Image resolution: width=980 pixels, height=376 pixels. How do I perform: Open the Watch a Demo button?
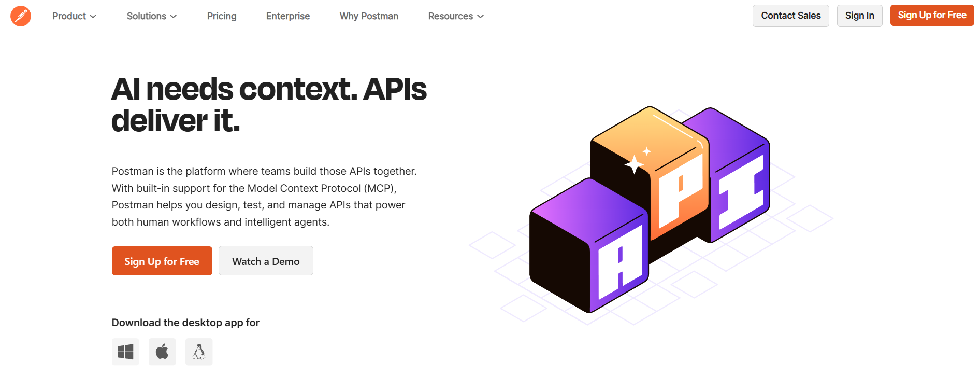(266, 261)
